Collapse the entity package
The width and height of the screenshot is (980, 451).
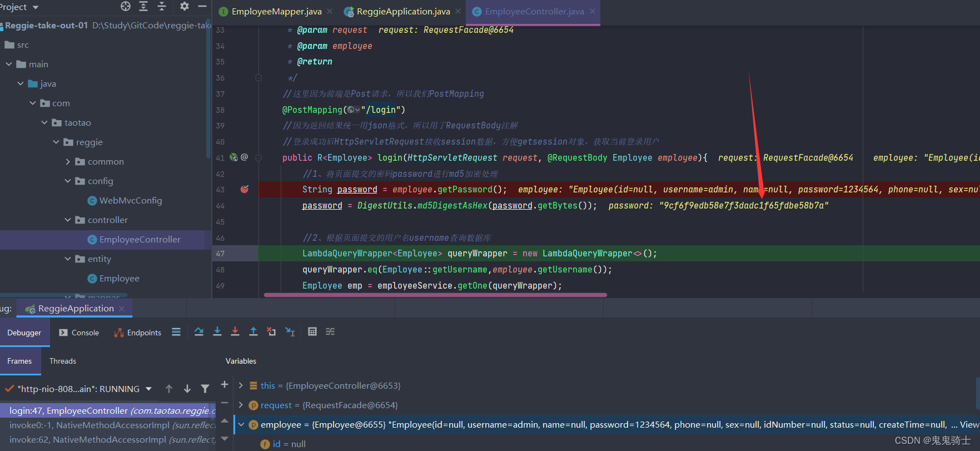(x=68, y=259)
